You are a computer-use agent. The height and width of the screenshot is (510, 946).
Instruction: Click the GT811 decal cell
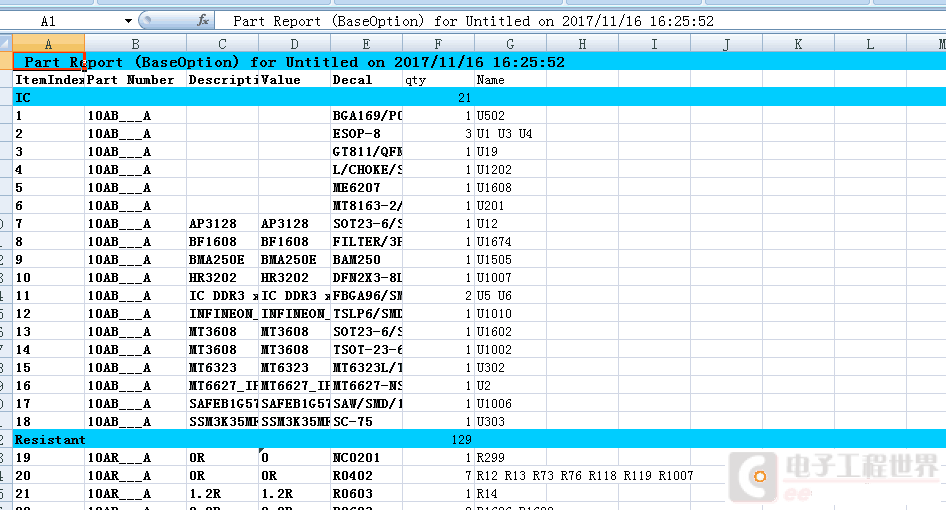point(366,151)
